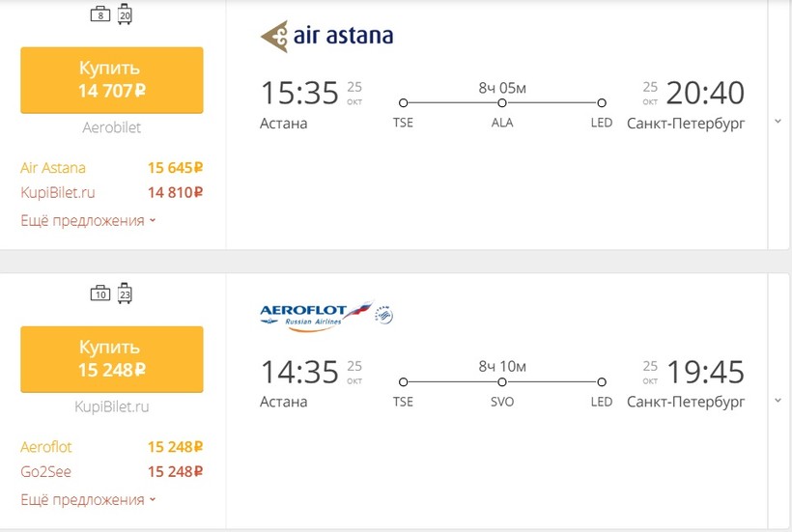Click the 8 kg carry-on baggage icon

click(x=99, y=14)
